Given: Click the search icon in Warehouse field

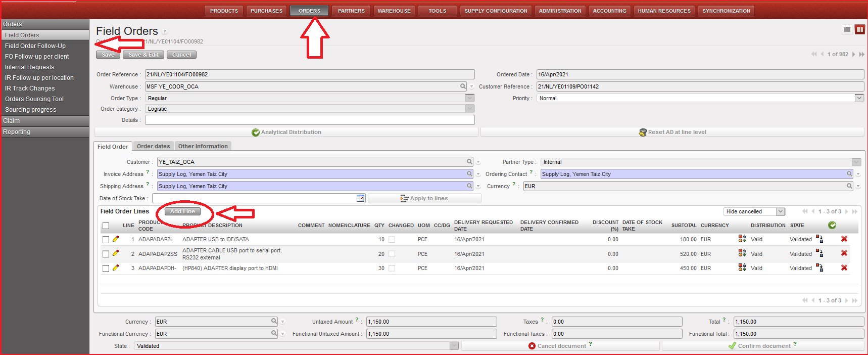Looking at the screenshot, I should point(463,86).
